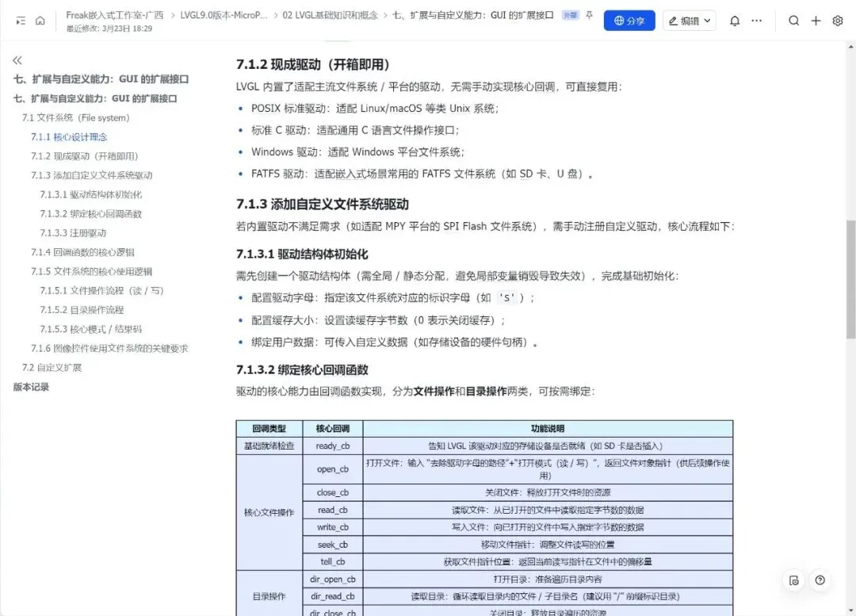Click the dir_read_cb table cell

332,596
